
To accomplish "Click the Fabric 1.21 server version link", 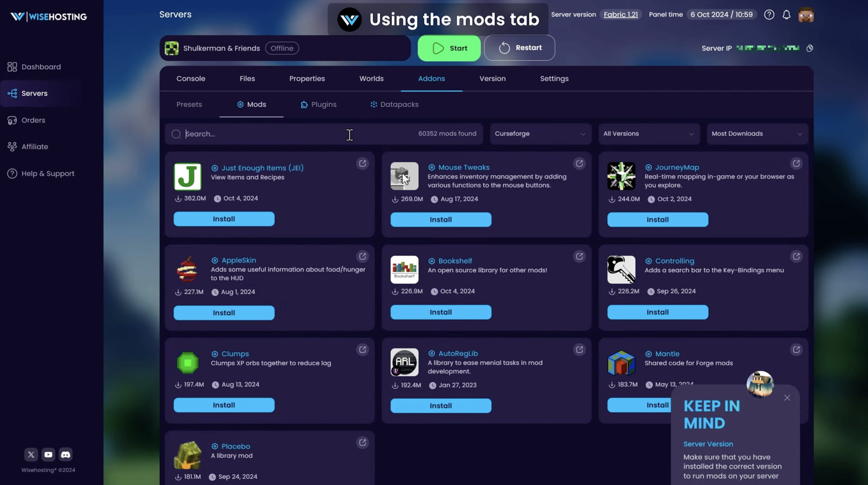I will [621, 15].
